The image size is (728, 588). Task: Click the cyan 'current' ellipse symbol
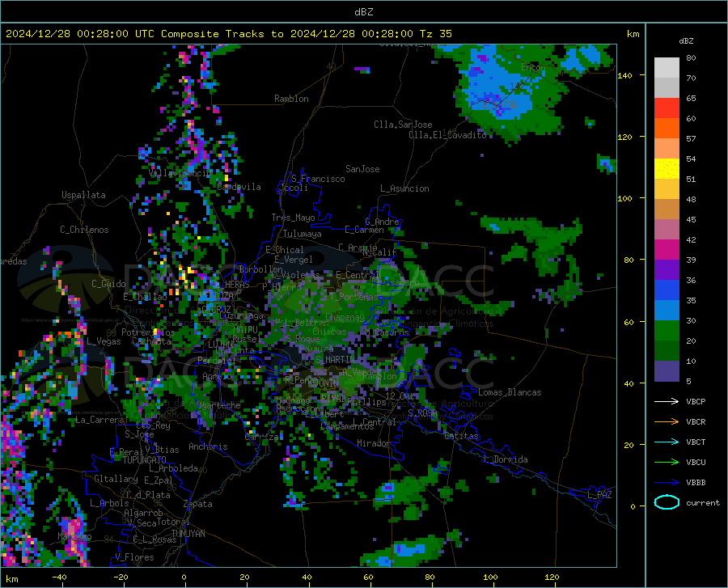[x=667, y=502]
